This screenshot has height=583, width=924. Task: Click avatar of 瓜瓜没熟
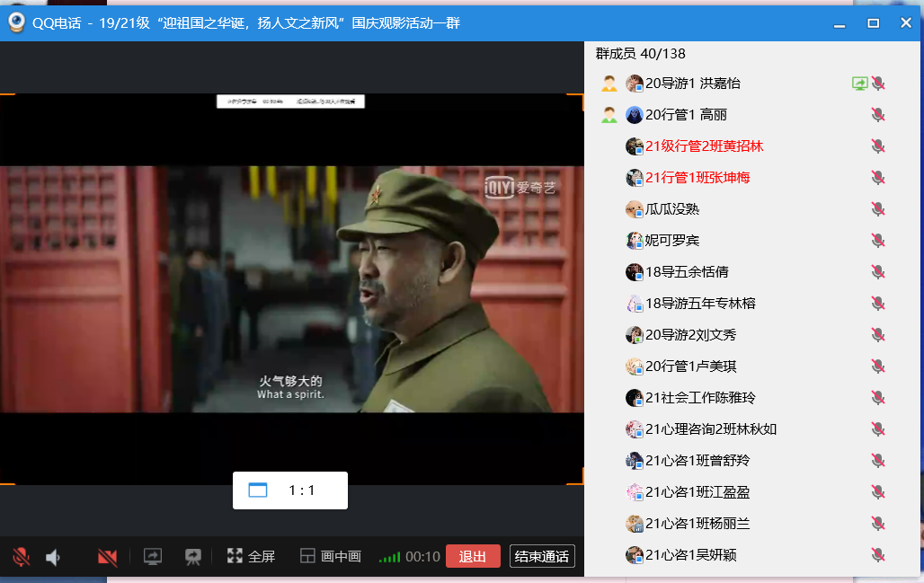pos(635,209)
